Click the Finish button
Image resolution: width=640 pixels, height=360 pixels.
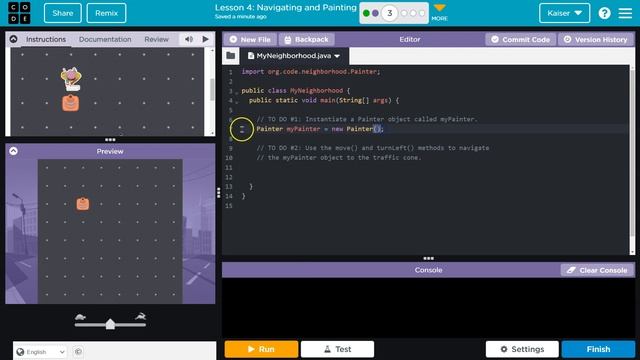pyautogui.click(x=598, y=349)
